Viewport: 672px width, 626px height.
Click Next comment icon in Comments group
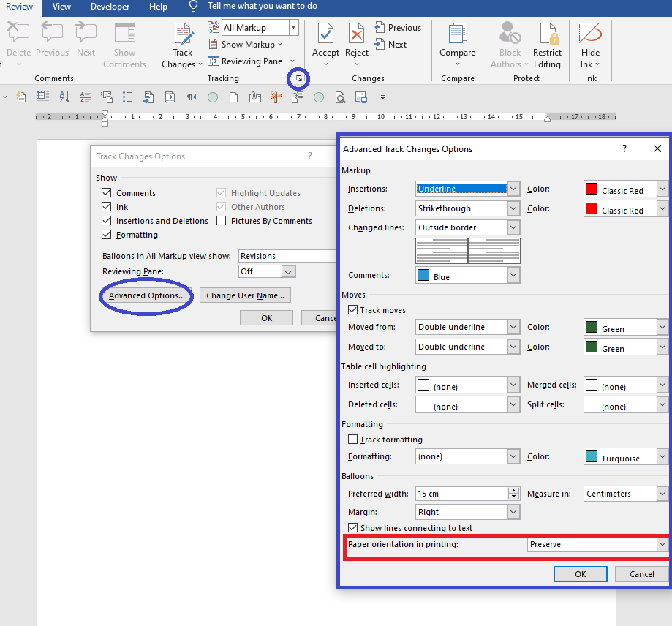click(x=86, y=32)
